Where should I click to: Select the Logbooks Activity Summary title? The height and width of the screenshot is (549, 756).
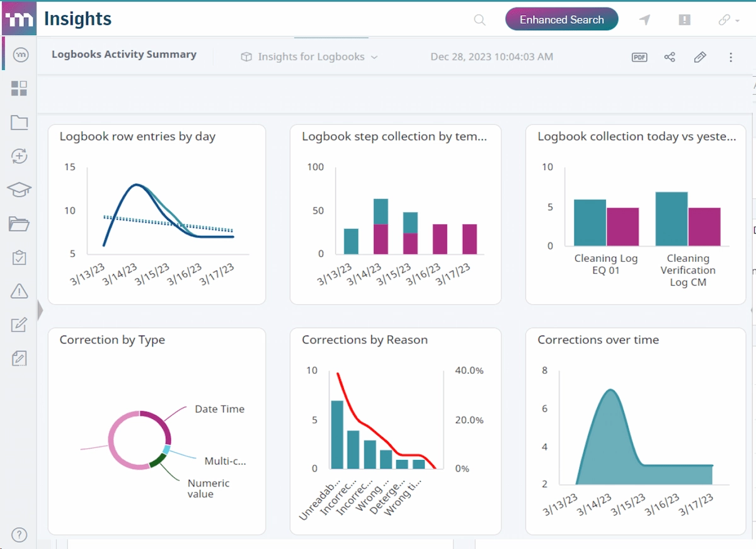[124, 55]
